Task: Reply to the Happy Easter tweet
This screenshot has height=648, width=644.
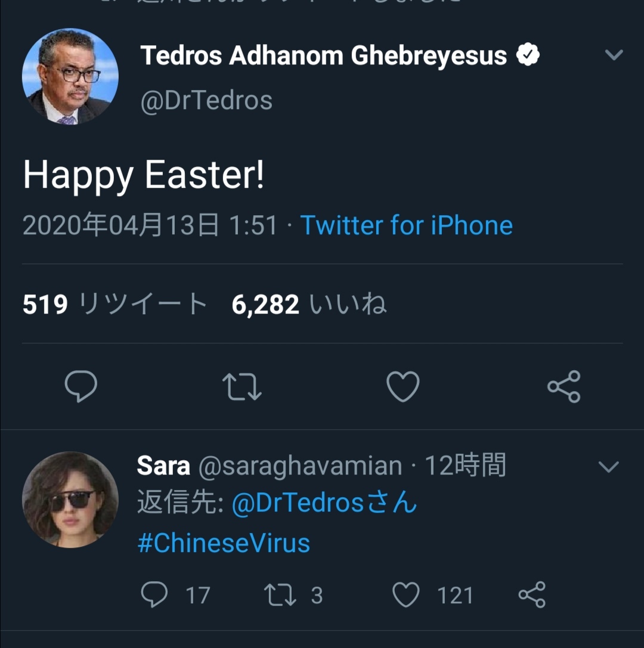Action: pos(81,386)
